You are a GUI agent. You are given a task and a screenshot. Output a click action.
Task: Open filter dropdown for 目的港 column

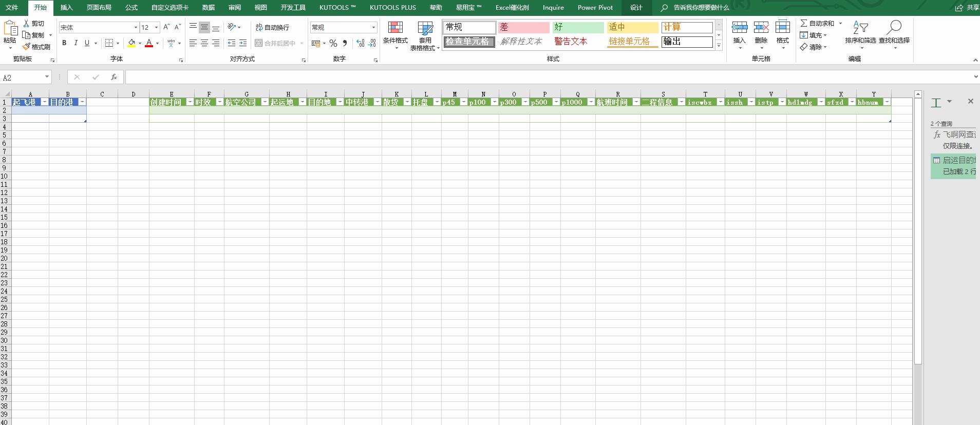pyautogui.click(x=82, y=102)
